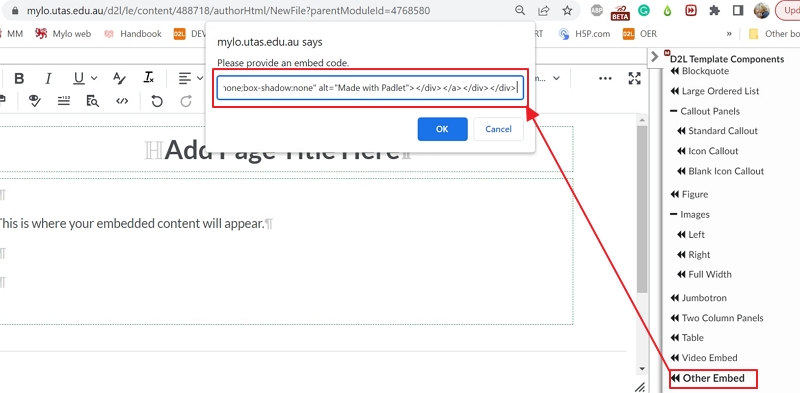Toggle bold formatting in the editor toolbar

tap(19, 78)
